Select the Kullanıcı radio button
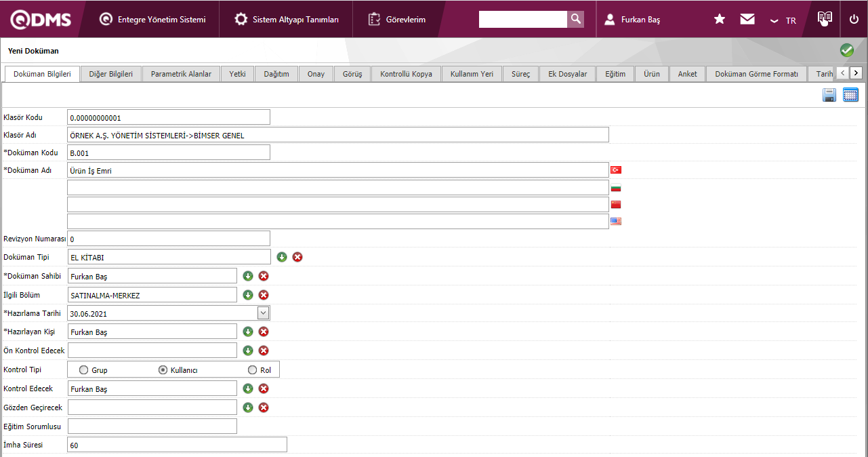The height and width of the screenshot is (457, 868). [x=163, y=370]
